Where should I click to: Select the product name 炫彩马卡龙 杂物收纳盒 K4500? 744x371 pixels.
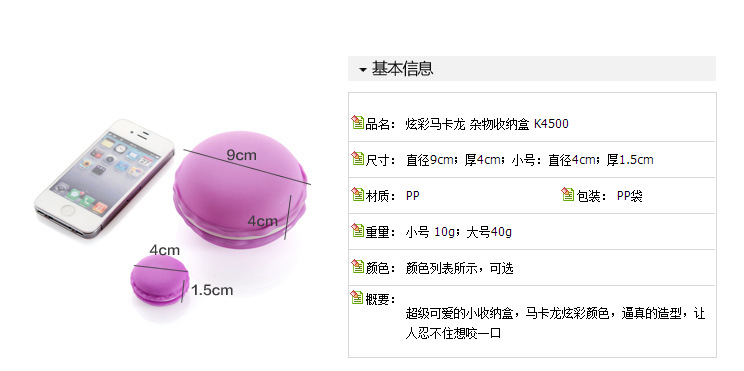[x=487, y=124]
